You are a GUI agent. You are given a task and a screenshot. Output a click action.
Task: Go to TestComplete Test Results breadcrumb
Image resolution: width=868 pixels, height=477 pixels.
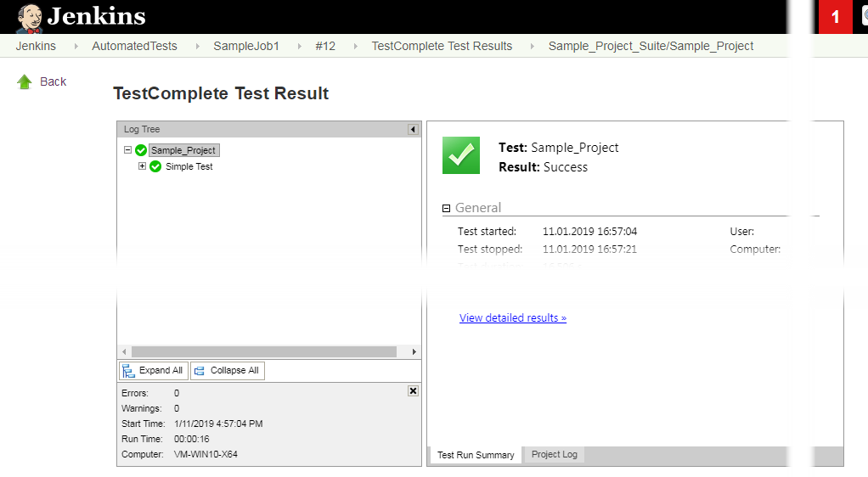(x=442, y=46)
